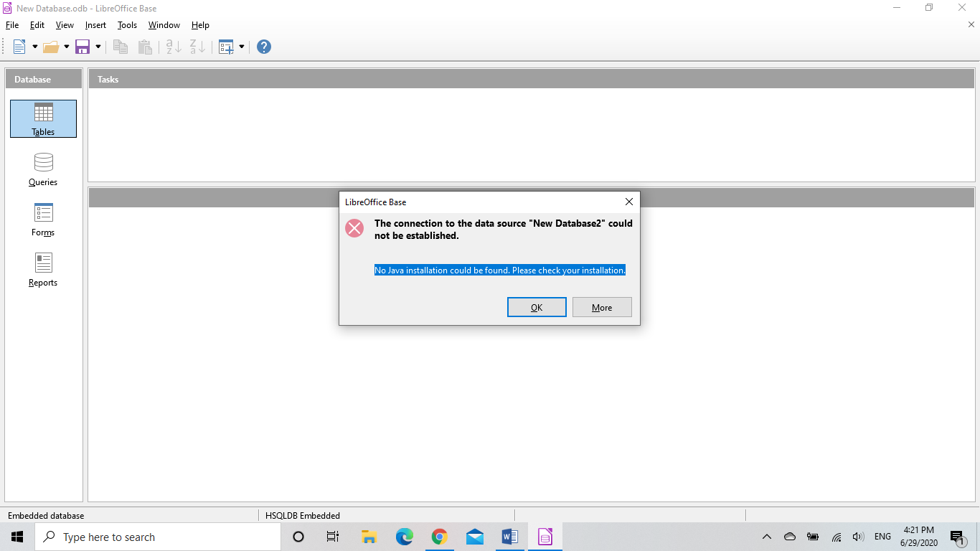Click the Sort Ascending toolbar icon
Image resolution: width=980 pixels, height=551 pixels.
click(174, 47)
